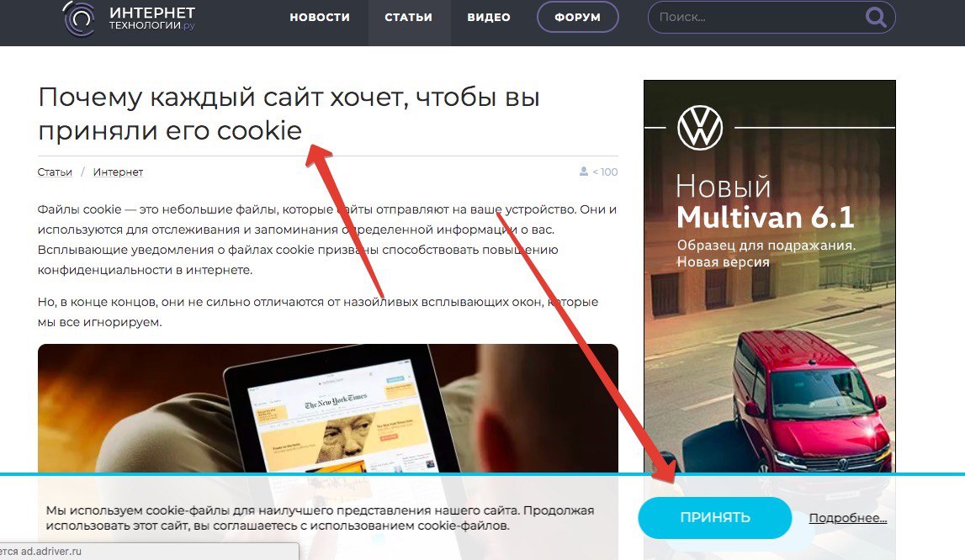This screenshot has width=965, height=560.
Task: Click the first article paragraph
Action: tap(326, 240)
